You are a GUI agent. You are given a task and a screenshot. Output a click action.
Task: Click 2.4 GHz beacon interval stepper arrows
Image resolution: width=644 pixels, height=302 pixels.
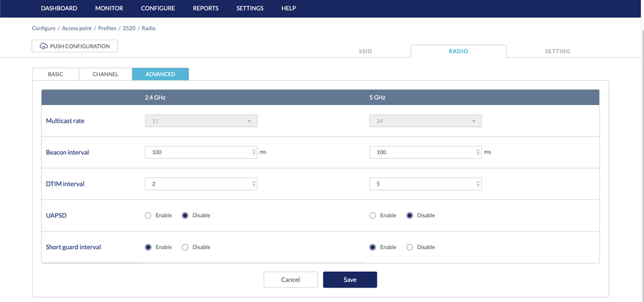253,152
